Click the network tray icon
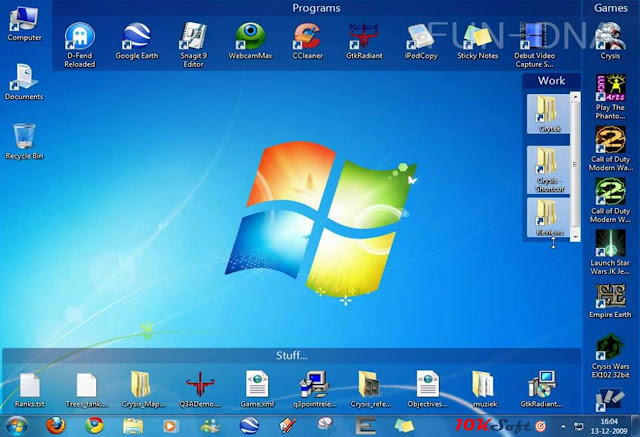 tap(578, 426)
